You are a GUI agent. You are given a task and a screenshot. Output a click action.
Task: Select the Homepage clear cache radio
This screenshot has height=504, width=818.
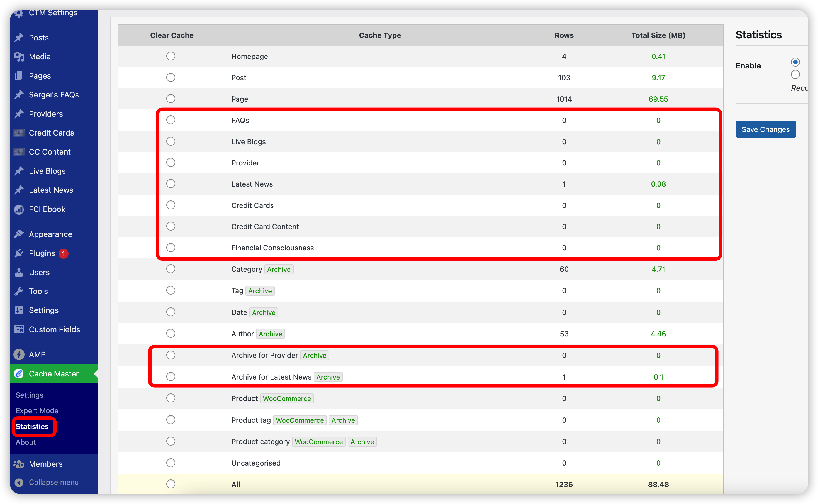pyautogui.click(x=171, y=56)
